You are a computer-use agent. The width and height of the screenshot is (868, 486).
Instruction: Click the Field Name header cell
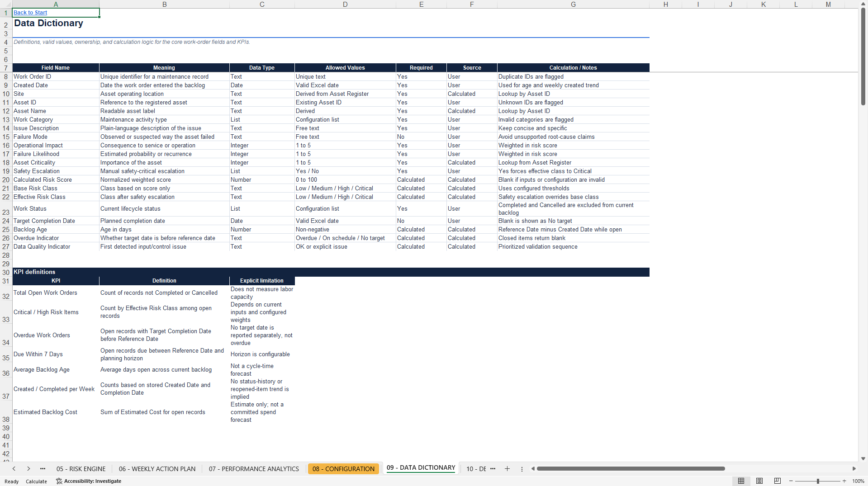click(x=56, y=68)
